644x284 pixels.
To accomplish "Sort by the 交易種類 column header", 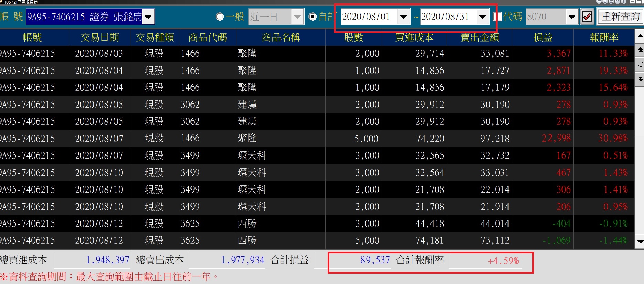I will (155, 37).
